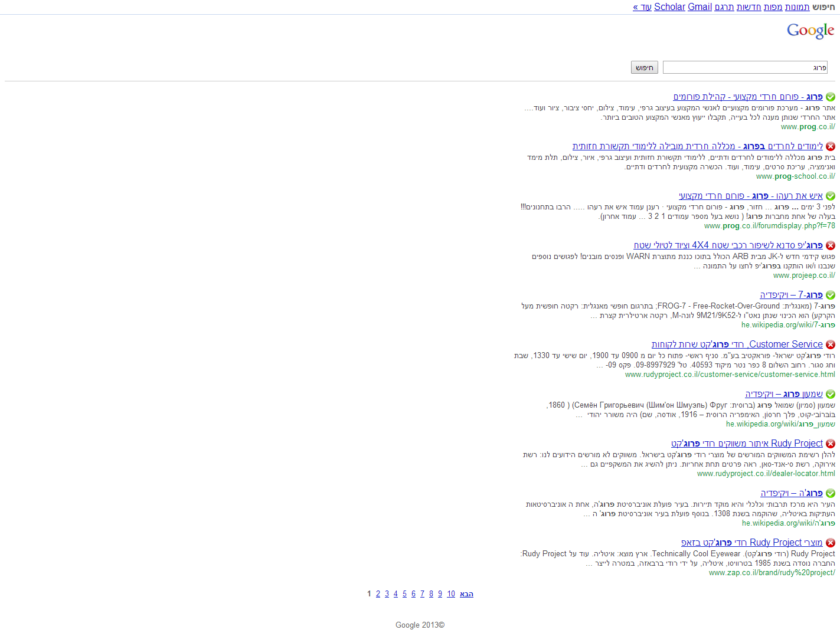The image size is (840, 643).
Task: Open the Customer Service Rudy Project result link
Action: pyautogui.click(x=737, y=345)
